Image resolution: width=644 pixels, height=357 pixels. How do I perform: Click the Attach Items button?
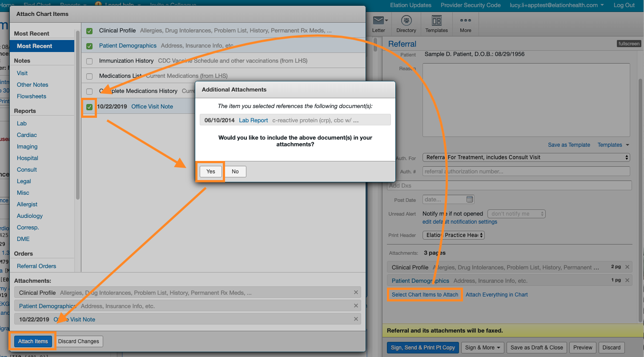(33, 341)
